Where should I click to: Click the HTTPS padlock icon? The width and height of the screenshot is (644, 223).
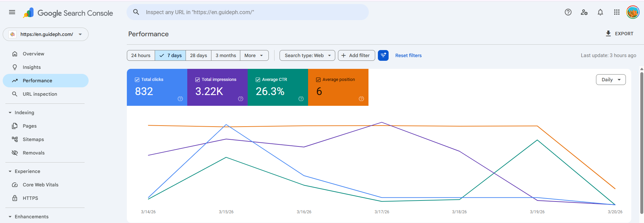point(15,198)
